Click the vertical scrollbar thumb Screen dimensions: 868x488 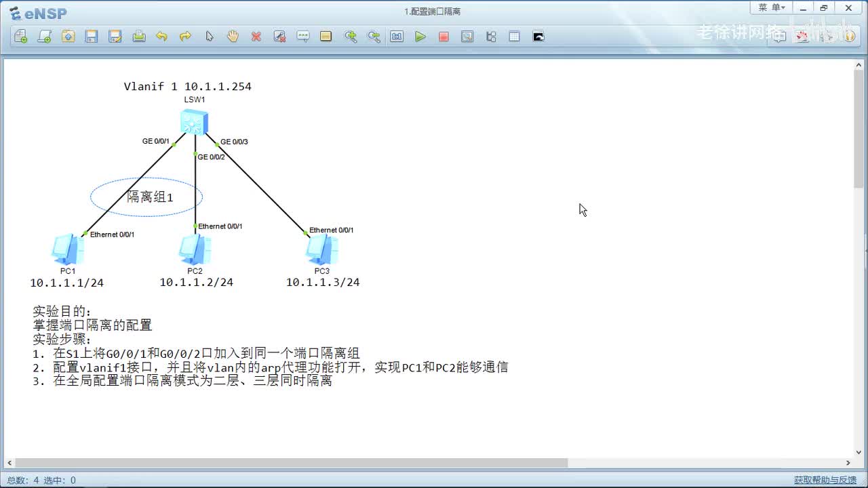[x=859, y=128]
